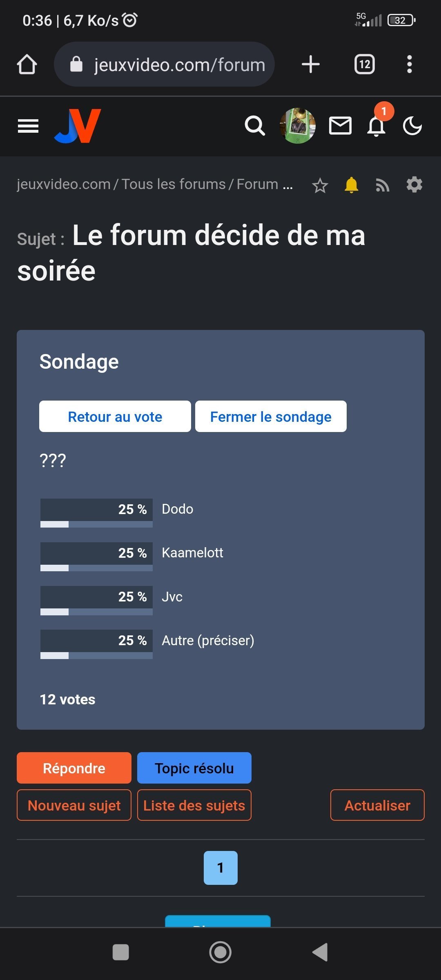Click the "Retour au vote" button

point(115,416)
